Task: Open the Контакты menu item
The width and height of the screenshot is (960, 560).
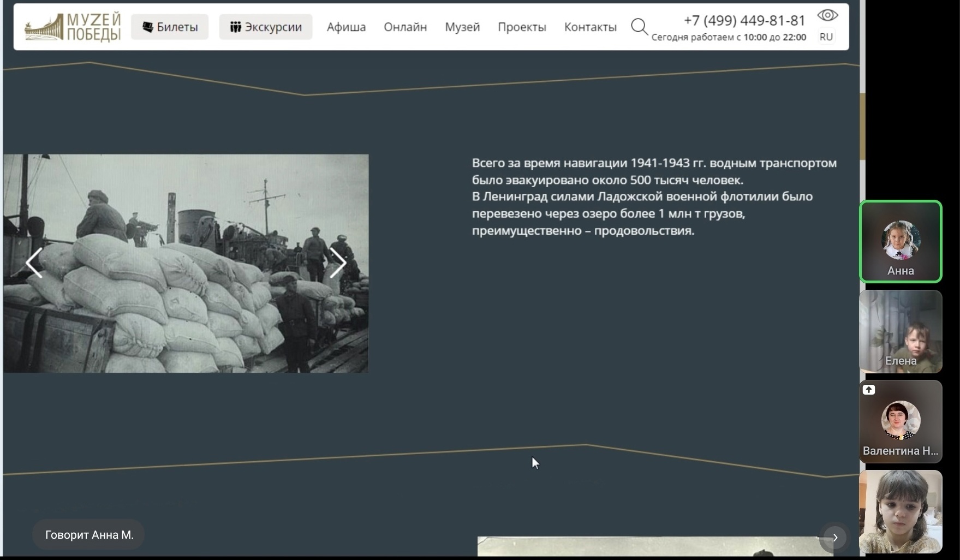Action: tap(590, 27)
